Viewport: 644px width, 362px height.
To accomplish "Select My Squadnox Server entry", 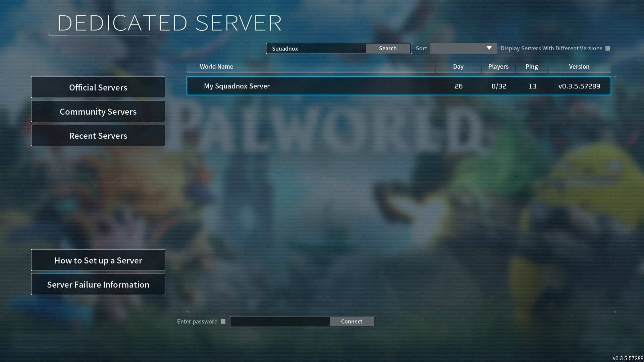I will (398, 86).
